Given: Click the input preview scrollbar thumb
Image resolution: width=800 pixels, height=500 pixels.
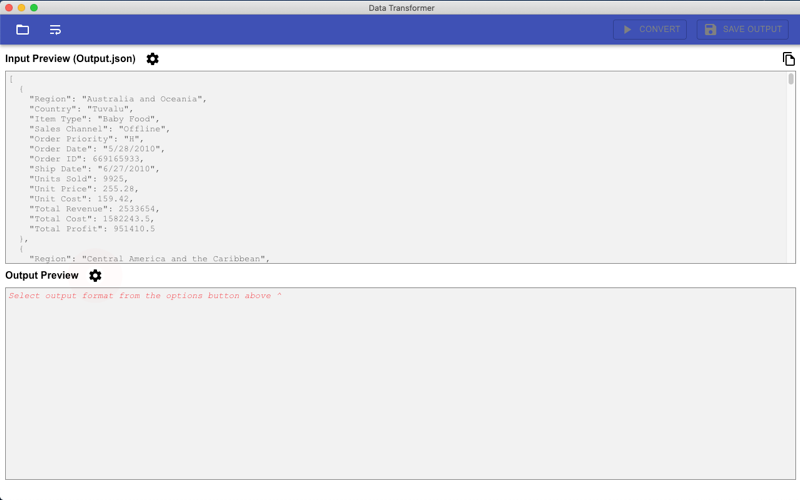Looking at the screenshot, I should (791, 79).
